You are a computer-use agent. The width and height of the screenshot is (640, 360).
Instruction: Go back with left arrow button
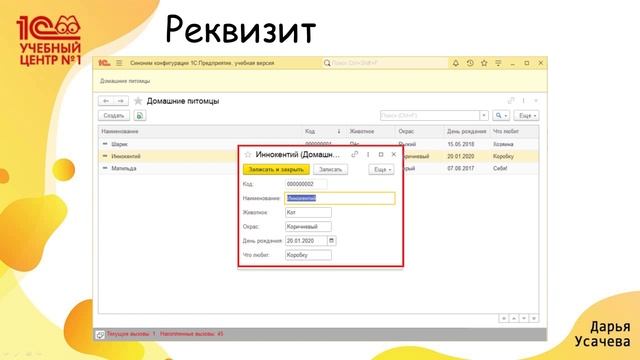coord(106,101)
